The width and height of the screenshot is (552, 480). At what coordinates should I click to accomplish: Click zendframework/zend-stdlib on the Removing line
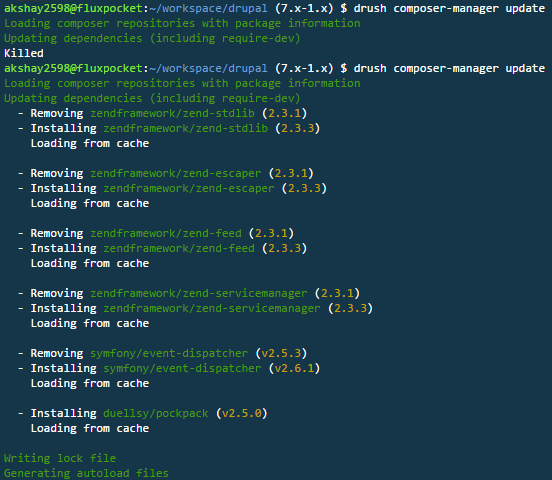point(172,113)
